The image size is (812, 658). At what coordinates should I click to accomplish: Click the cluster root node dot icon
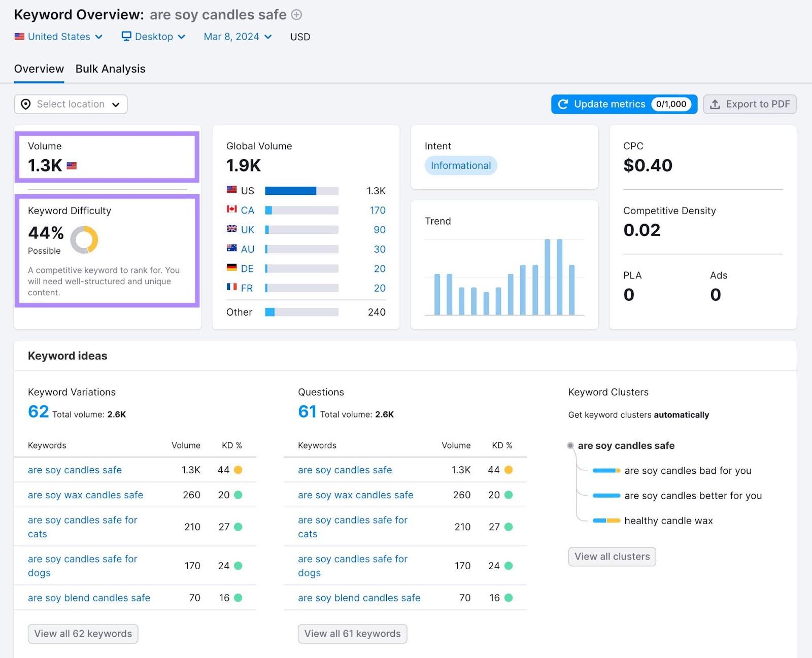(570, 445)
